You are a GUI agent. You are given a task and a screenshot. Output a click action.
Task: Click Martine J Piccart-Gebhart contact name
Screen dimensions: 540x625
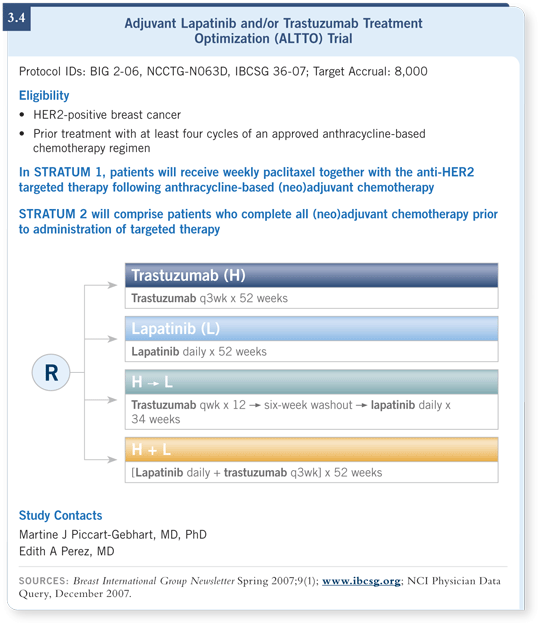[x=113, y=535]
